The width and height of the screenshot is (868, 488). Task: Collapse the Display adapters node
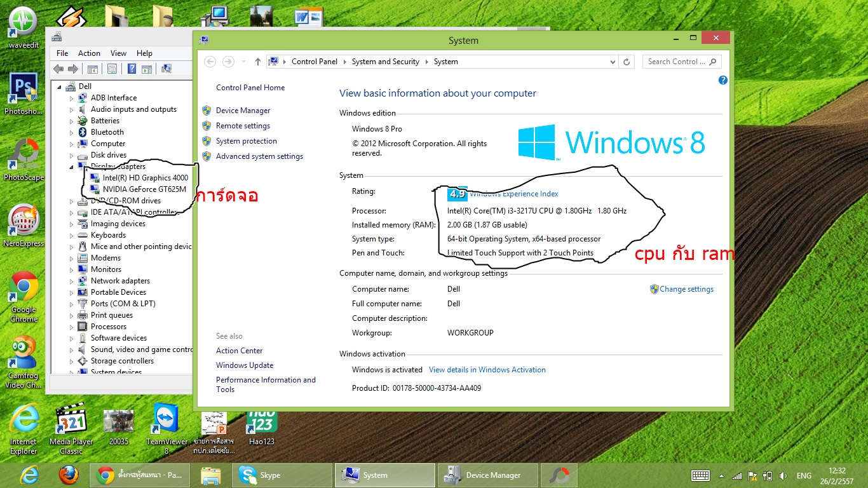tap(72, 166)
